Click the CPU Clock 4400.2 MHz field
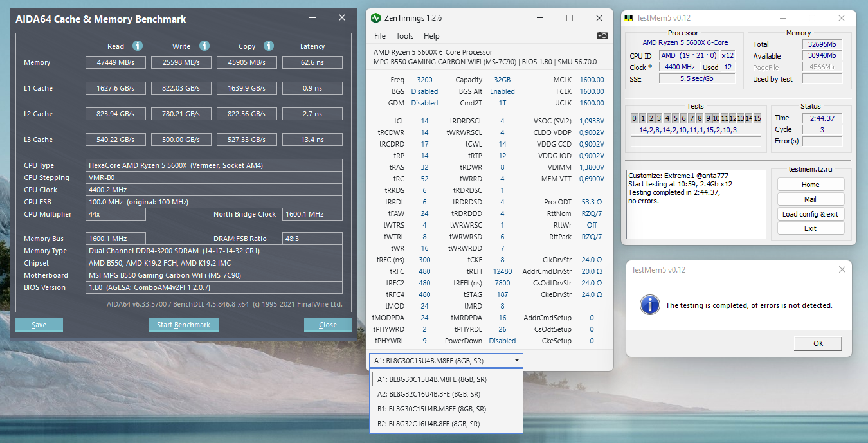868x443 pixels. coord(214,190)
